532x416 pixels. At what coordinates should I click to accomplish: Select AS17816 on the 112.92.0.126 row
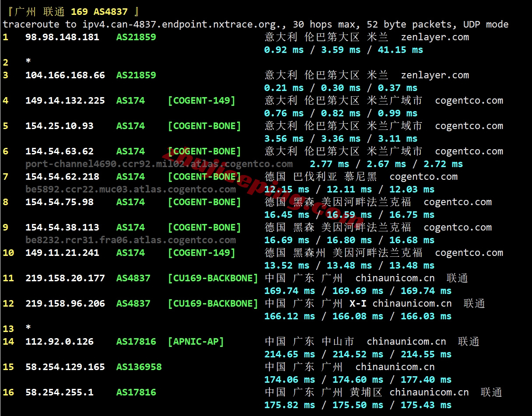tap(136, 342)
